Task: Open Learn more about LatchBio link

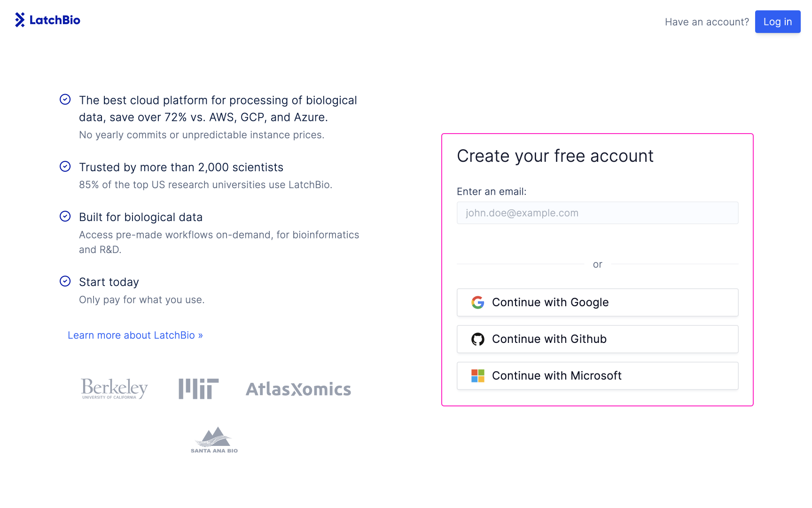Action: pos(135,335)
